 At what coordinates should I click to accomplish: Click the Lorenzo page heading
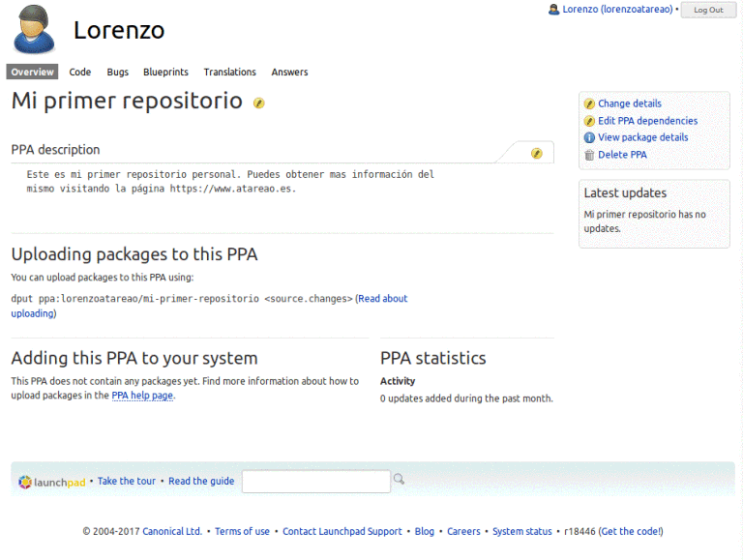tap(119, 30)
